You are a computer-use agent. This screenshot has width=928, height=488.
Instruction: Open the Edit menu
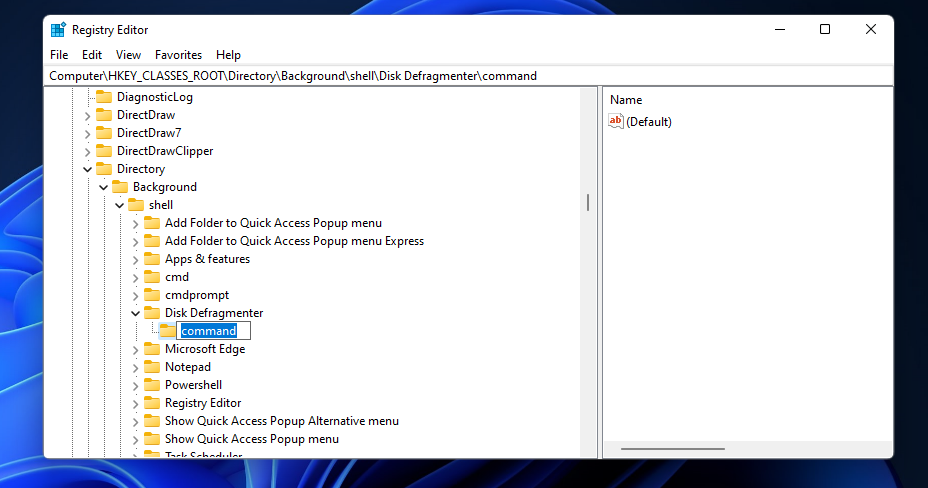click(92, 55)
